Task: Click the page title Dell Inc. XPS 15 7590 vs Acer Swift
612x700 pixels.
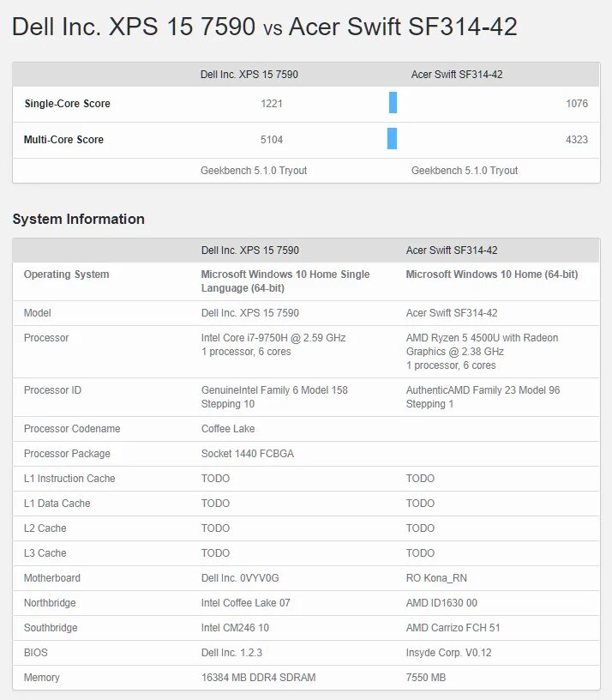Action: [265, 27]
